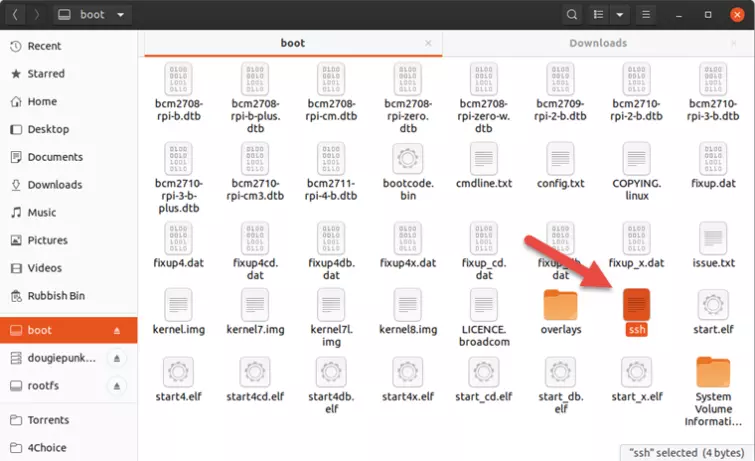The image size is (755, 461).
Task: Switch to the Downloads tab
Action: (x=598, y=43)
